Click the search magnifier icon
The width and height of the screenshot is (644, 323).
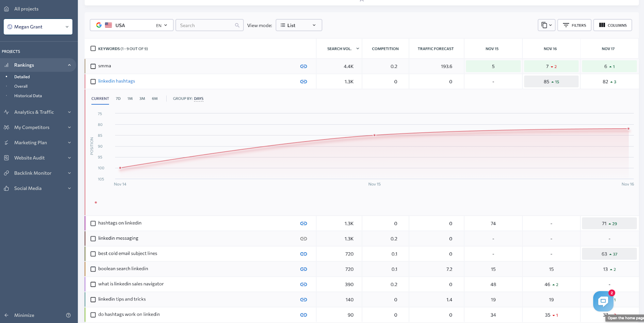point(237,25)
